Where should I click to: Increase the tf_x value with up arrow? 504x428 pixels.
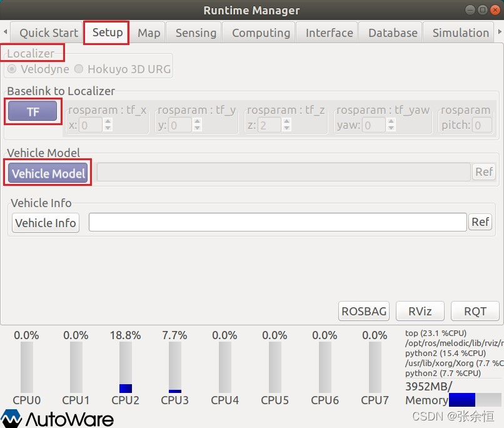point(108,121)
